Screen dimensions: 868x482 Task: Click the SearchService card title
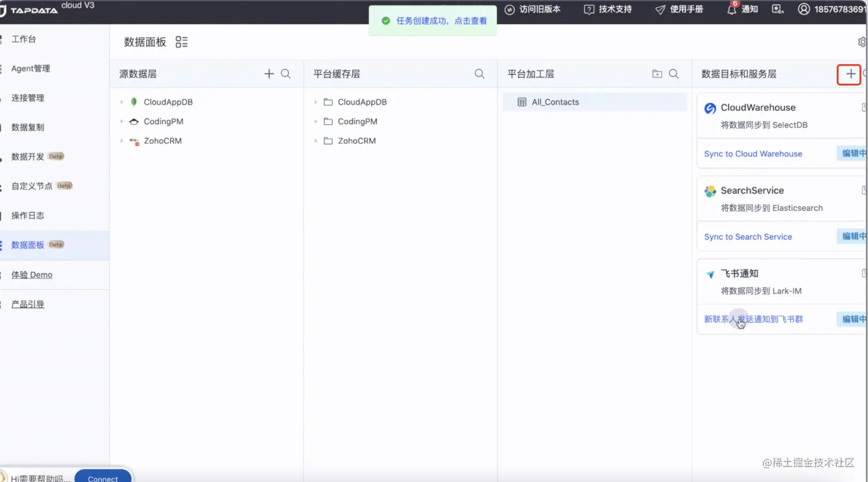[x=752, y=191]
